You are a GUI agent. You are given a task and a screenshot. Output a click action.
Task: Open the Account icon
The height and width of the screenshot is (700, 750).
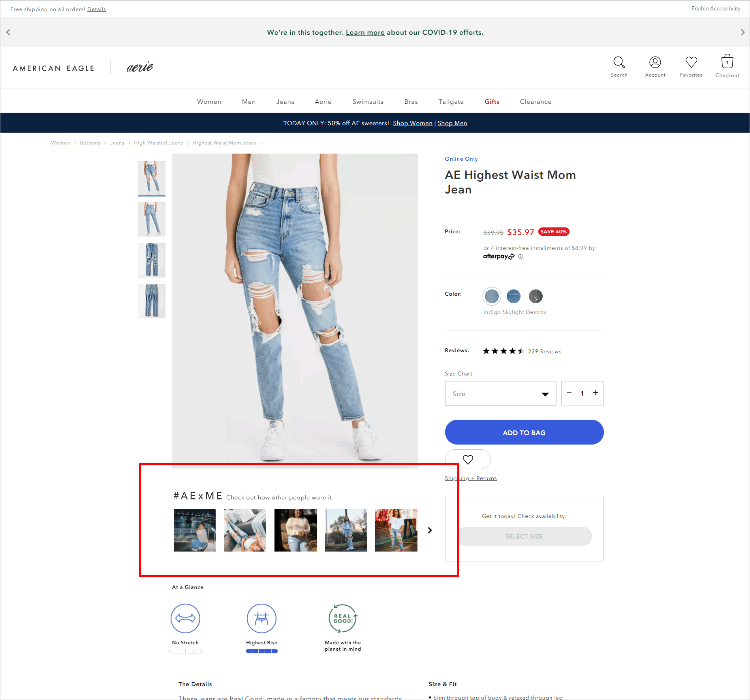click(x=655, y=62)
